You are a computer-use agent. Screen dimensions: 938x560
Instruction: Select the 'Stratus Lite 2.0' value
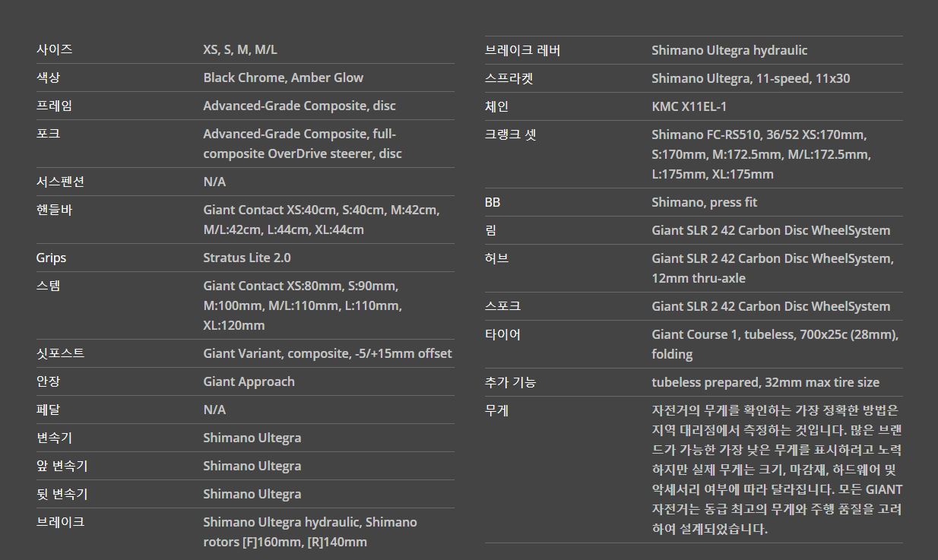coord(247,258)
